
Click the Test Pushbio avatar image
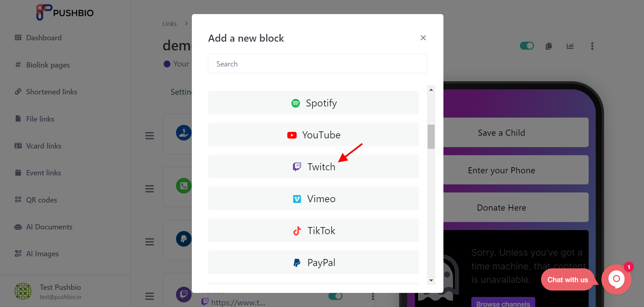point(23,291)
